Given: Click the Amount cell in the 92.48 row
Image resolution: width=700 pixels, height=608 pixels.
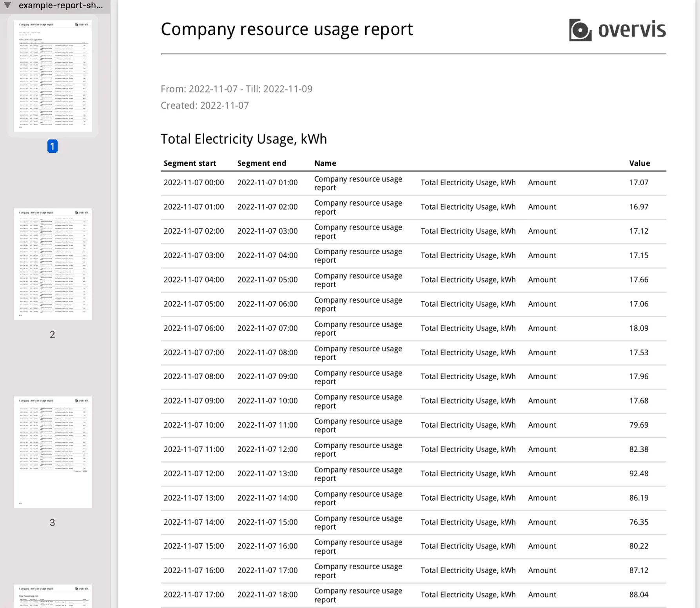Looking at the screenshot, I should 542,474.
